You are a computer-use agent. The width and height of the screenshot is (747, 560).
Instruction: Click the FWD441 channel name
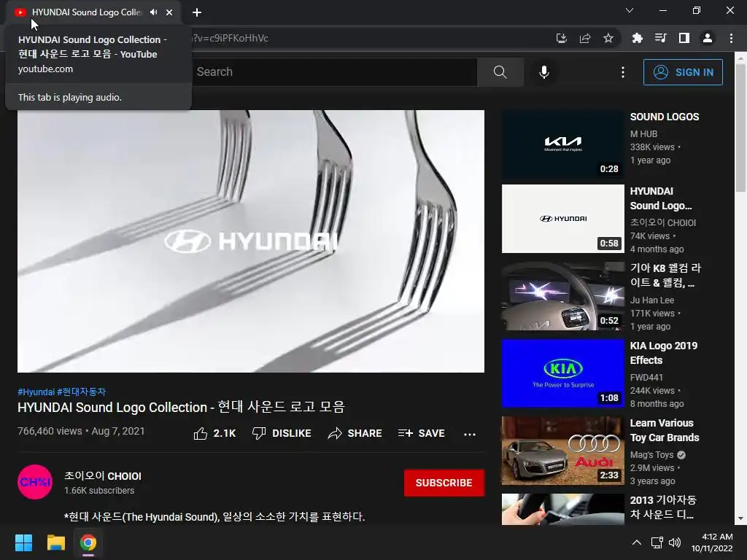(x=646, y=378)
